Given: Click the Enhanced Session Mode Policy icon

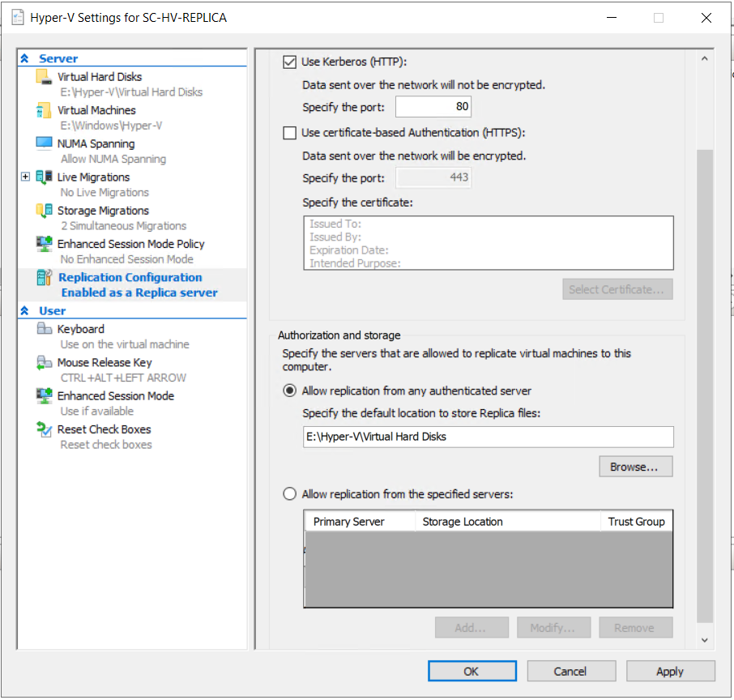Looking at the screenshot, I should point(44,244).
